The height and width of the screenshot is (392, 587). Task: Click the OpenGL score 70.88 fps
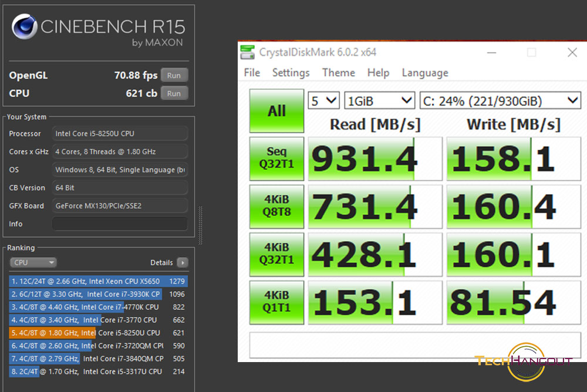[x=136, y=75]
